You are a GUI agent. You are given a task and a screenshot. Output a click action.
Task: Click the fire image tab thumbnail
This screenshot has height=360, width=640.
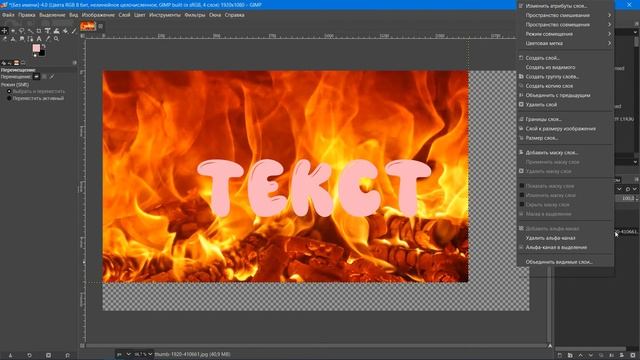pyautogui.click(x=88, y=26)
